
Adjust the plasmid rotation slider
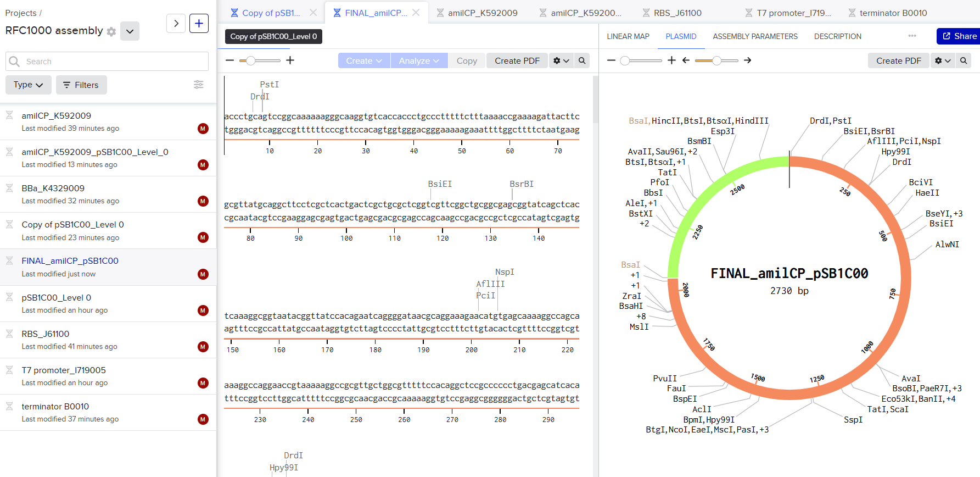click(716, 60)
